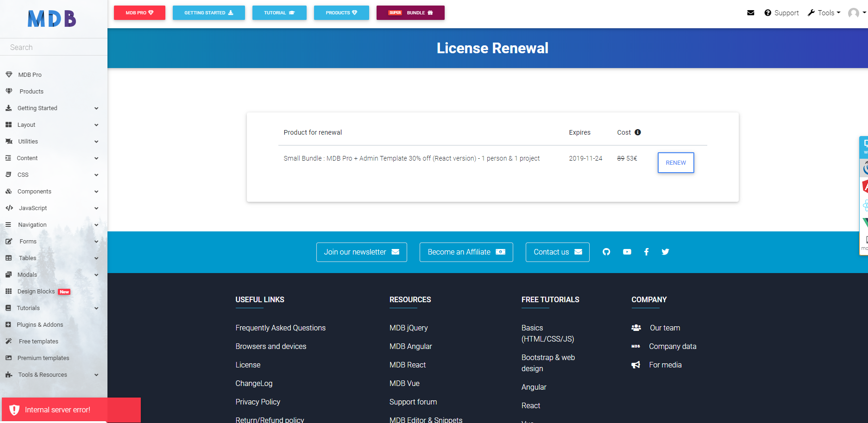Open the MDB Pro top navigation button
This screenshot has height=423, width=868.
[139, 12]
